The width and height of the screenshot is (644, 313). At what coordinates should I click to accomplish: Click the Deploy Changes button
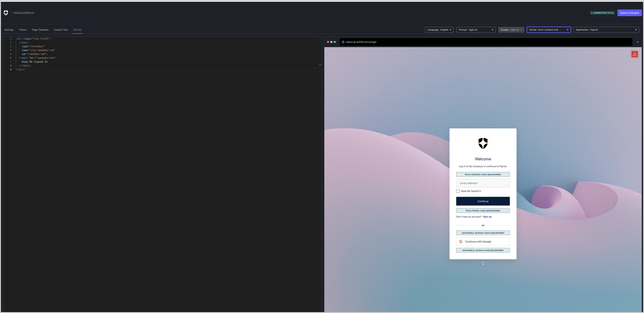pos(629,13)
